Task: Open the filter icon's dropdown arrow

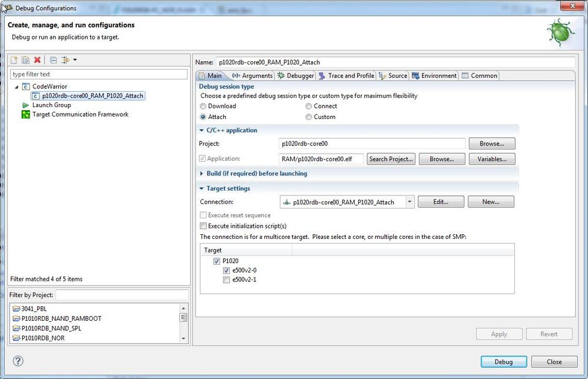Action: [x=75, y=60]
